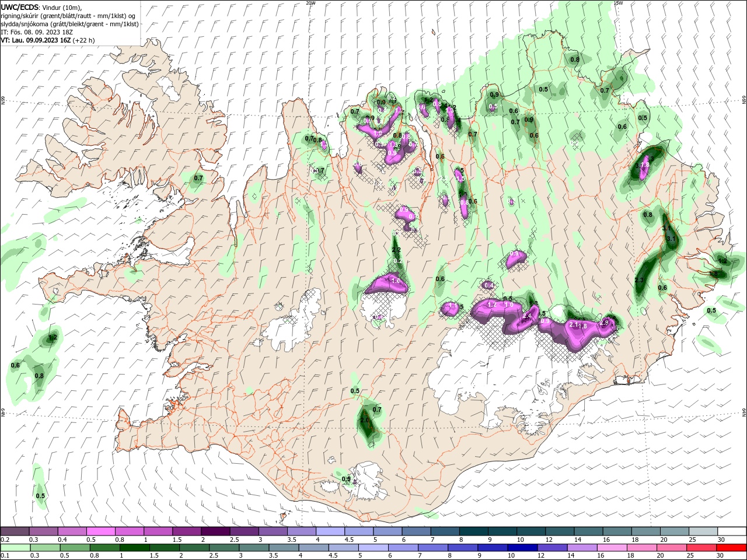Click the 15W longitude label
This screenshot has width=747, height=560.
619,3
